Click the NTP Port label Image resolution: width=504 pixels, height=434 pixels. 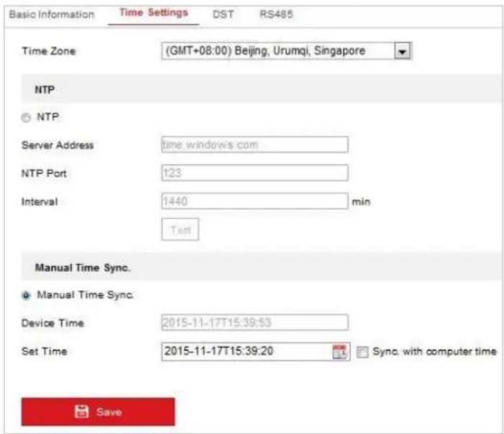click(44, 173)
